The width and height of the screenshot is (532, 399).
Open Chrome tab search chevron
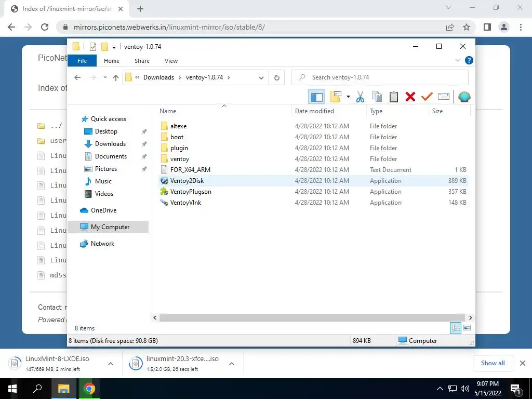[448, 7]
